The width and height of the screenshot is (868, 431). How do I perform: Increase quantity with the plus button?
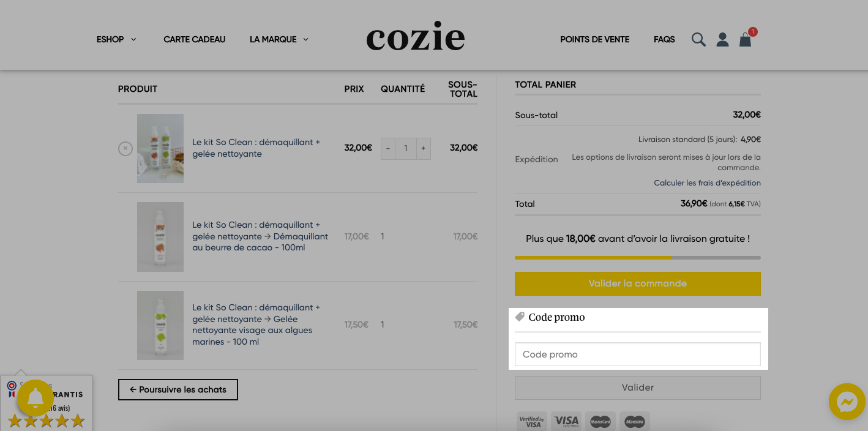click(423, 148)
